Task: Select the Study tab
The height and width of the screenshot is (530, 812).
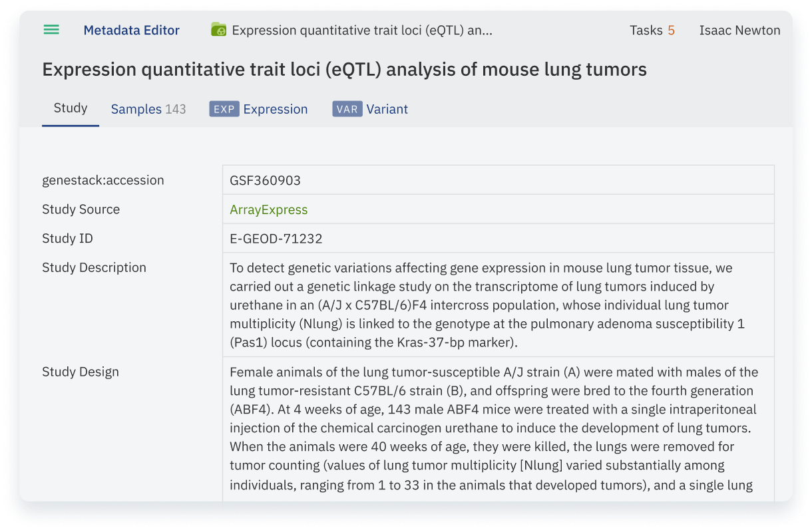Action: click(x=71, y=108)
